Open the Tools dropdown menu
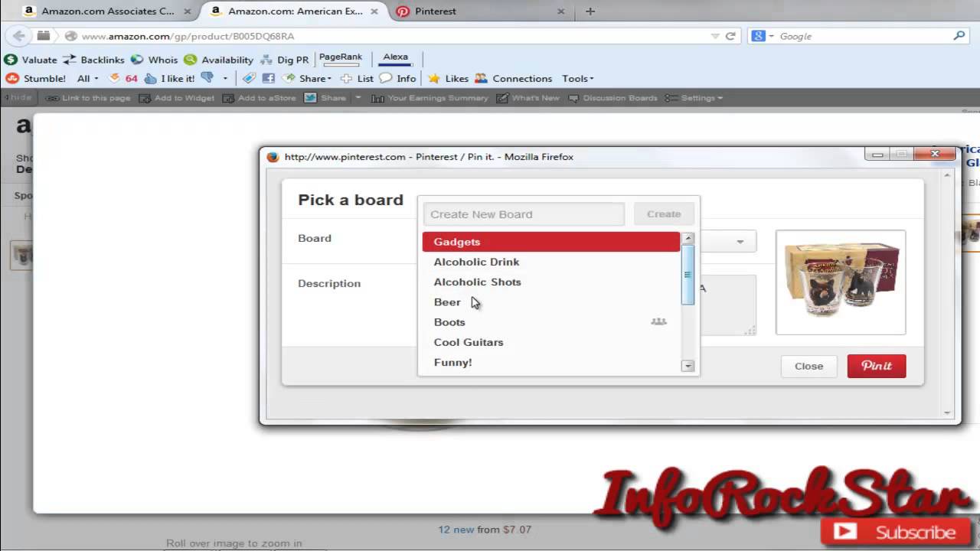This screenshot has width=980, height=551. pos(578,78)
